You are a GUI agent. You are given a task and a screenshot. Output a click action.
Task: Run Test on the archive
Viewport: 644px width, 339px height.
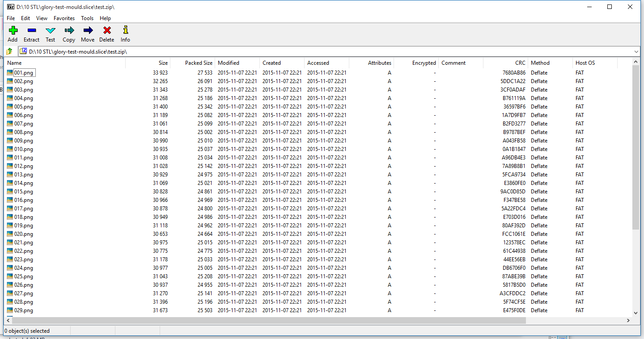[x=51, y=30]
